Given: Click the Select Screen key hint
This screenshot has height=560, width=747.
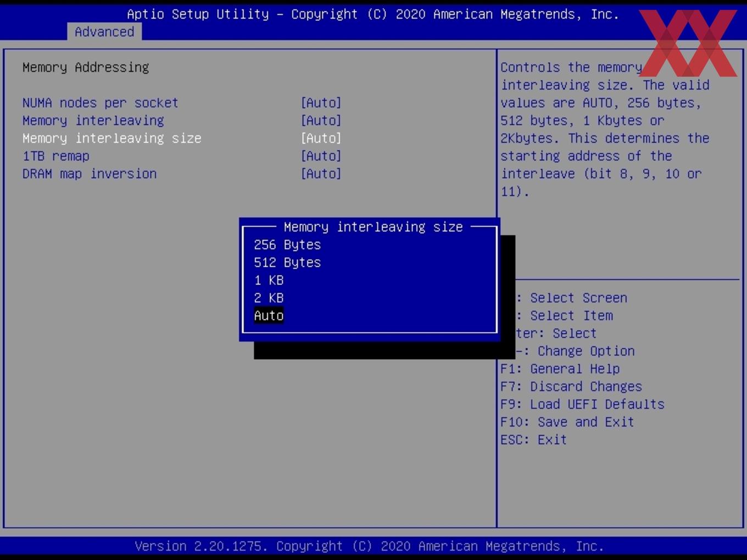Looking at the screenshot, I should point(571,298).
